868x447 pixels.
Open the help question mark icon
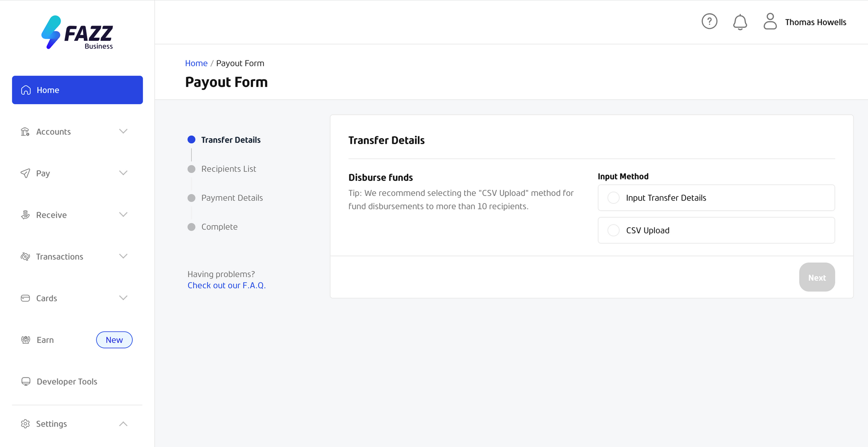[709, 21]
